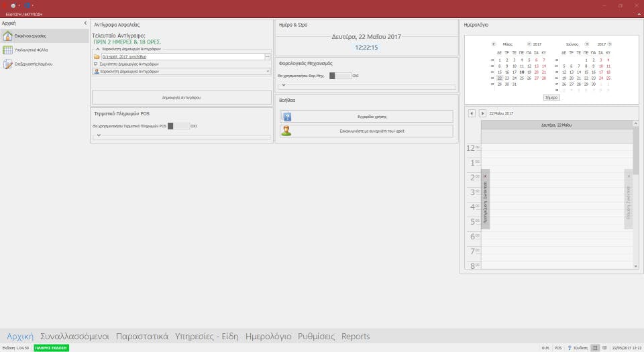Screen dimensions: 644x352
Task: Go to next day in scheduler
Action: click(482, 113)
